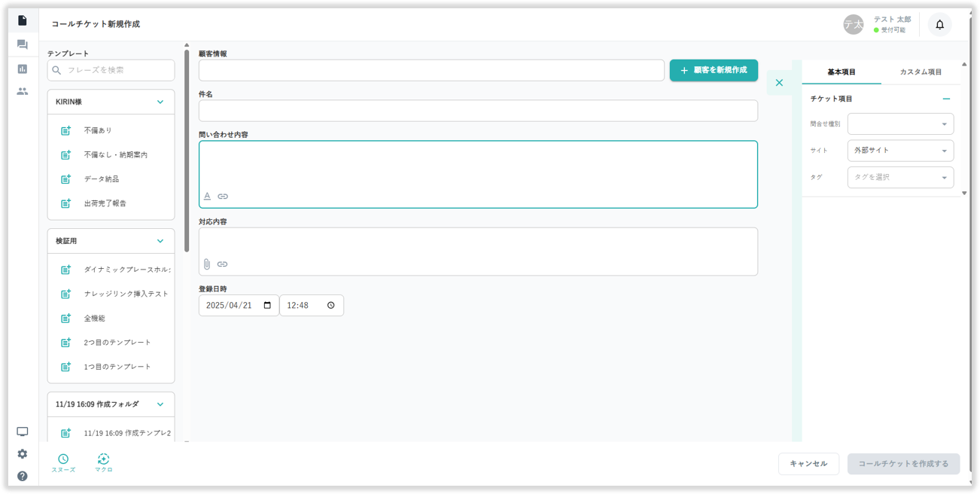Open the analytics chart sidebar icon

[x=23, y=69]
